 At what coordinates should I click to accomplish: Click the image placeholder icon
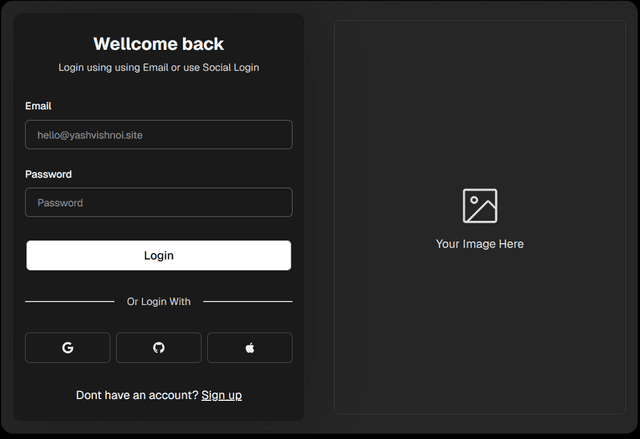click(480, 206)
